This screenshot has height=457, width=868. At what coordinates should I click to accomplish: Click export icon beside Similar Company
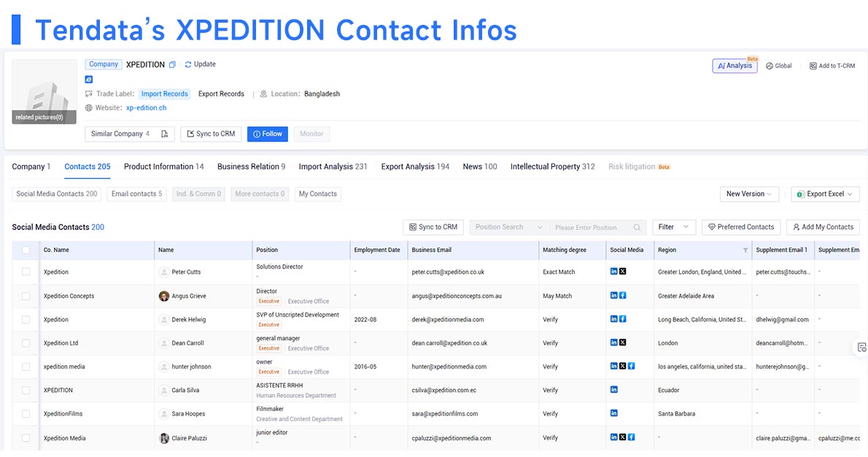(164, 134)
